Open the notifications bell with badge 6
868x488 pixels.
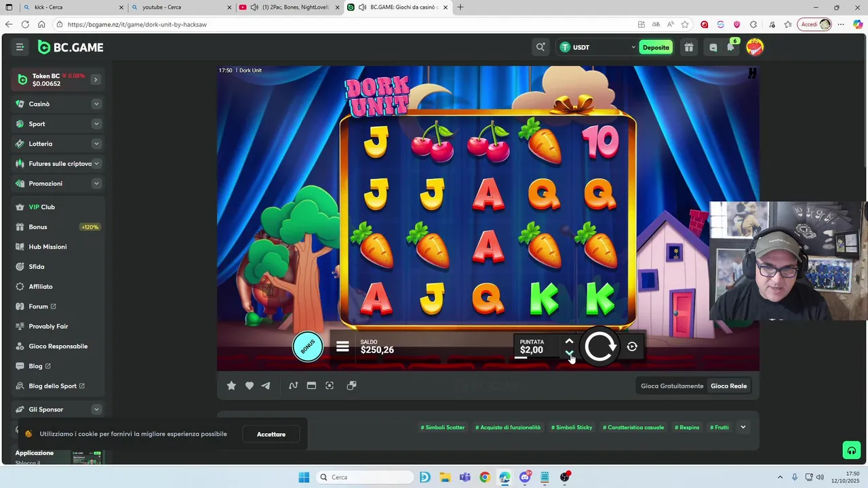[731, 46]
